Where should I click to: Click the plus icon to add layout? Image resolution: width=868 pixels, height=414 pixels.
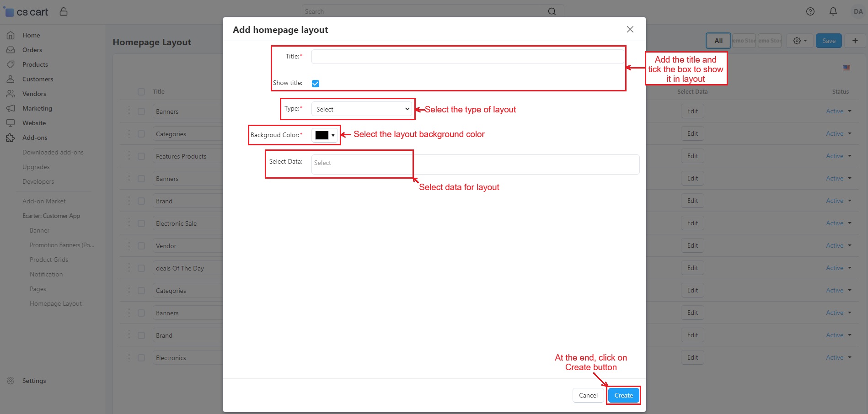point(855,41)
